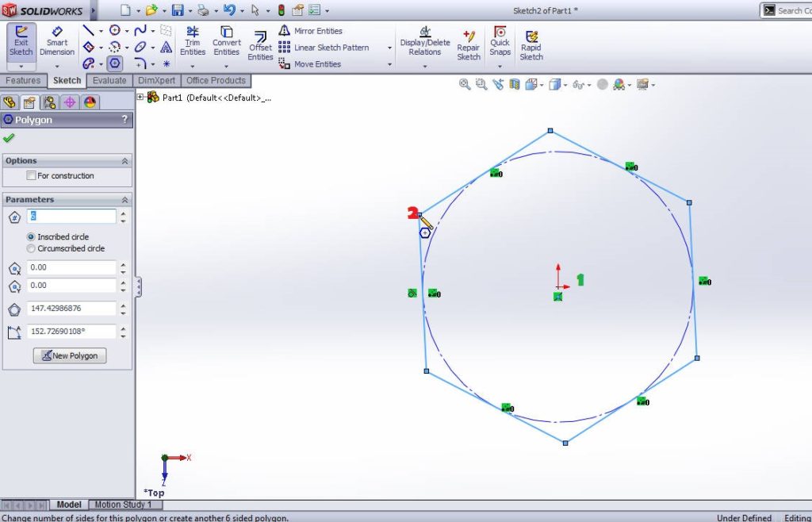This screenshot has height=522, width=812.
Task: Open the ConfigurationManager panel tab
Action: [x=50, y=102]
